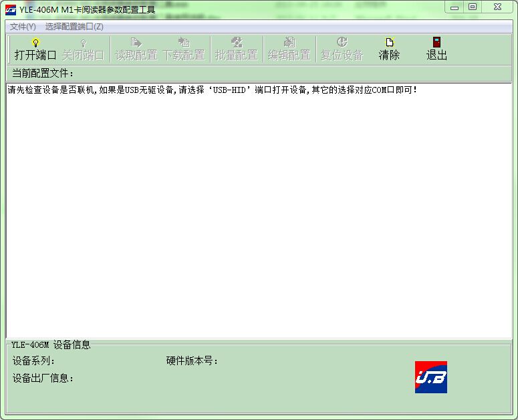Open the 选择配置端口(Z) menu
Viewport: 518px width, 420px height.
coord(74,27)
